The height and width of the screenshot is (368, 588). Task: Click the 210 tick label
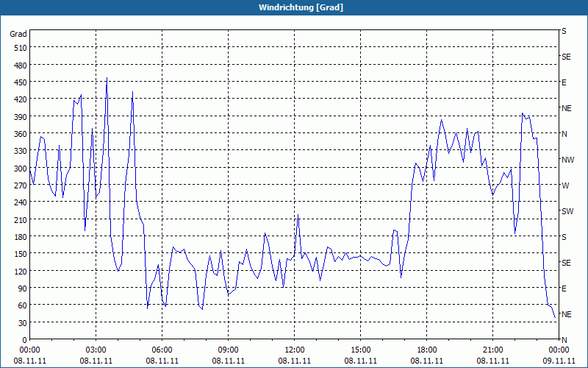tap(21, 219)
